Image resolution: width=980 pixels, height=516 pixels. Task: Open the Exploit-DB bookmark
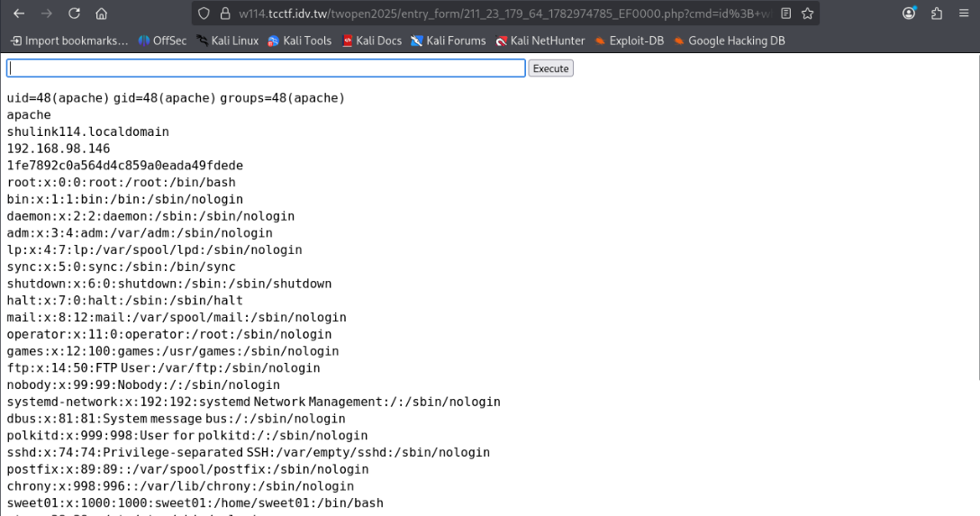[x=629, y=41]
